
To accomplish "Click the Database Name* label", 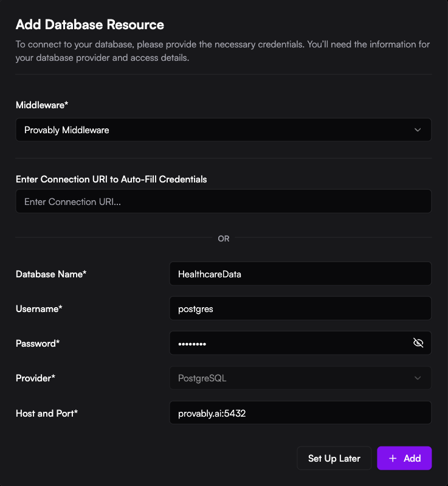I will coord(51,274).
